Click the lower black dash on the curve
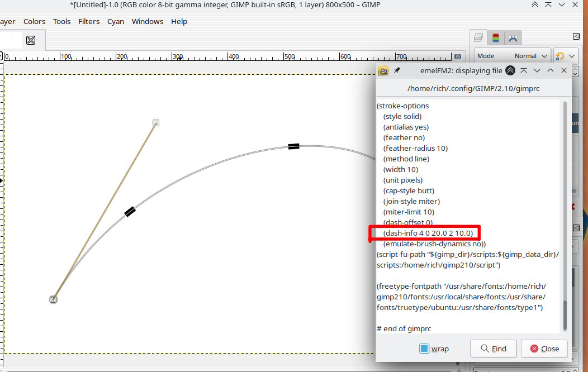Image resolution: width=588 pixels, height=372 pixels. pyautogui.click(x=130, y=212)
